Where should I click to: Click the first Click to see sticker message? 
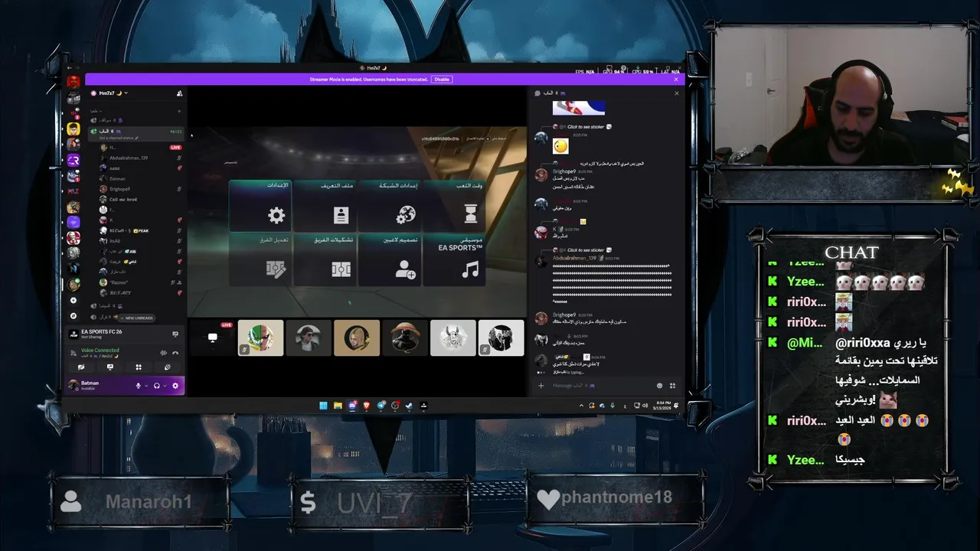pyautogui.click(x=586, y=127)
